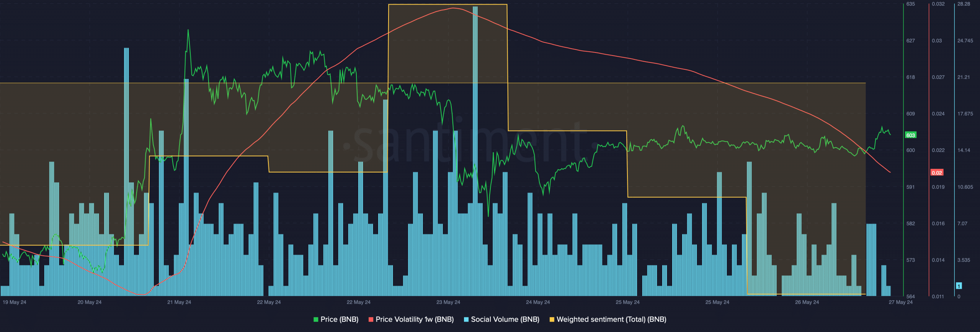
Task: Click the 21 May 24 date label
Action: click(179, 302)
